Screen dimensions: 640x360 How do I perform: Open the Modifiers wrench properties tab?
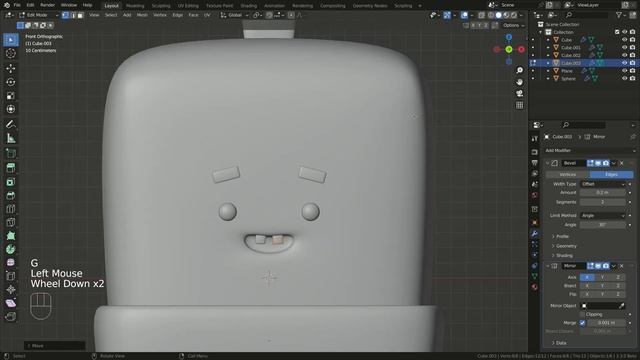[535, 233]
